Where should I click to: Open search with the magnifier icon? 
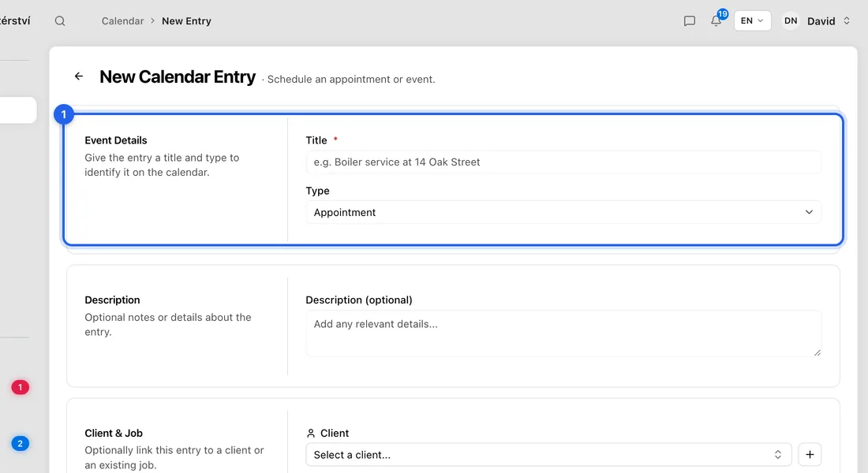coord(60,21)
